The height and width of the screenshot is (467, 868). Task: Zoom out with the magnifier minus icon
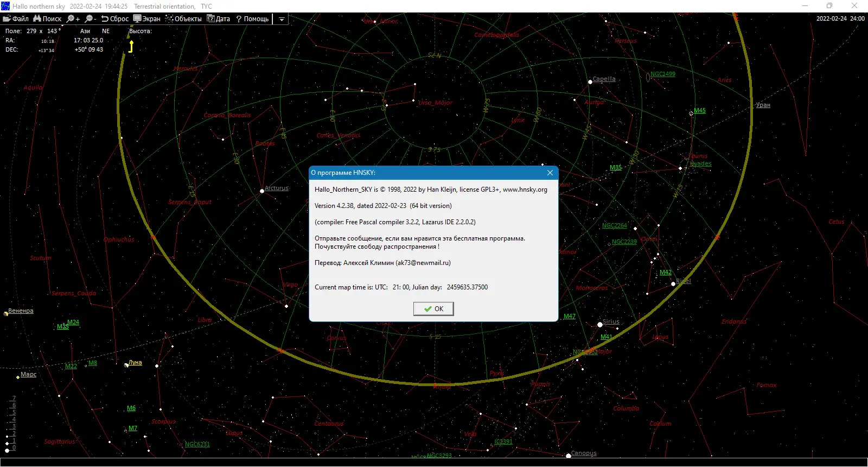click(91, 19)
